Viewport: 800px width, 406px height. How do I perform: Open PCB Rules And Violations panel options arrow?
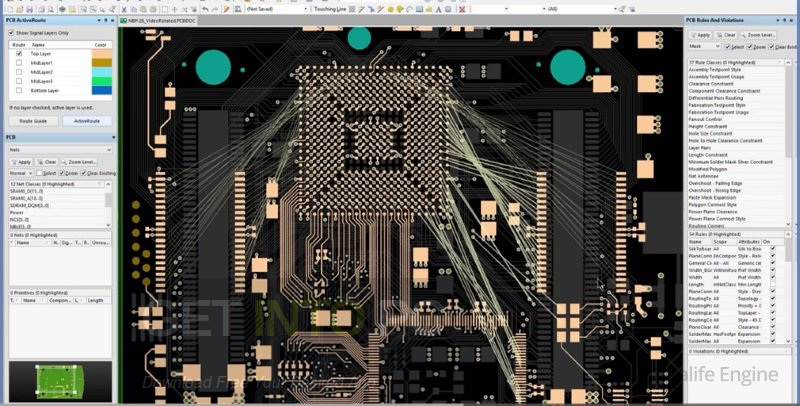pos(778,20)
